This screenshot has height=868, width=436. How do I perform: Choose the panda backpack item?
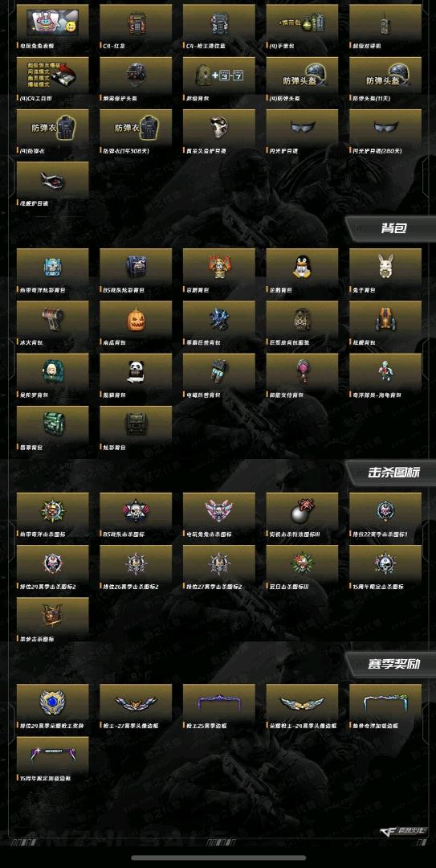coord(136,373)
